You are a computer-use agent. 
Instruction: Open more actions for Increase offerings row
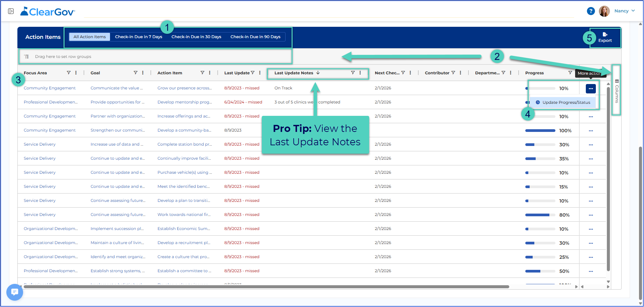(591, 117)
